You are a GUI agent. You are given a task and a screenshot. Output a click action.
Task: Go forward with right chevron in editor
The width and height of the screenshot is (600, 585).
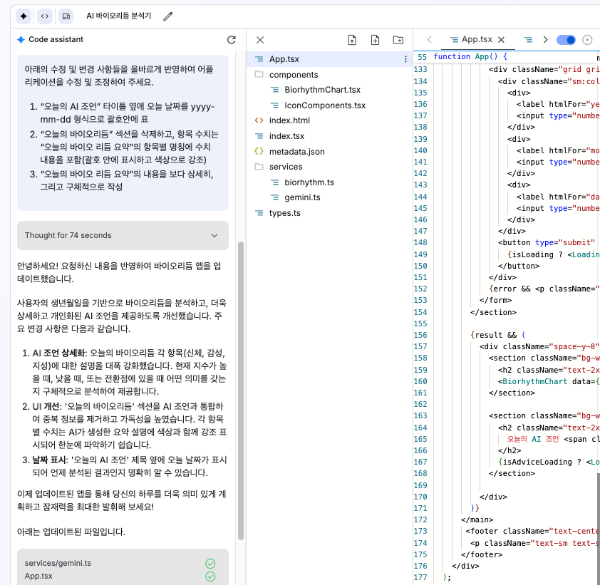click(x=546, y=40)
